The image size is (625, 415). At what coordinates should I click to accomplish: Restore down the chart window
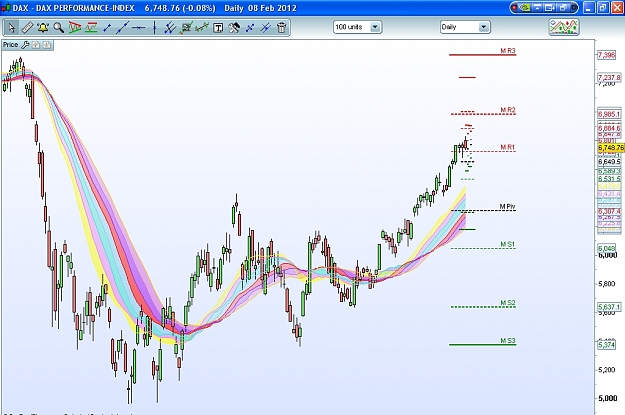(603, 8)
